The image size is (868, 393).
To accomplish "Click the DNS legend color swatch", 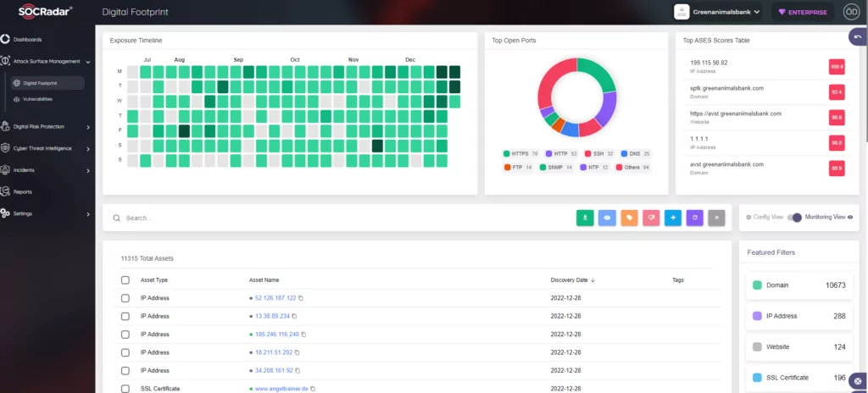I will tap(624, 153).
